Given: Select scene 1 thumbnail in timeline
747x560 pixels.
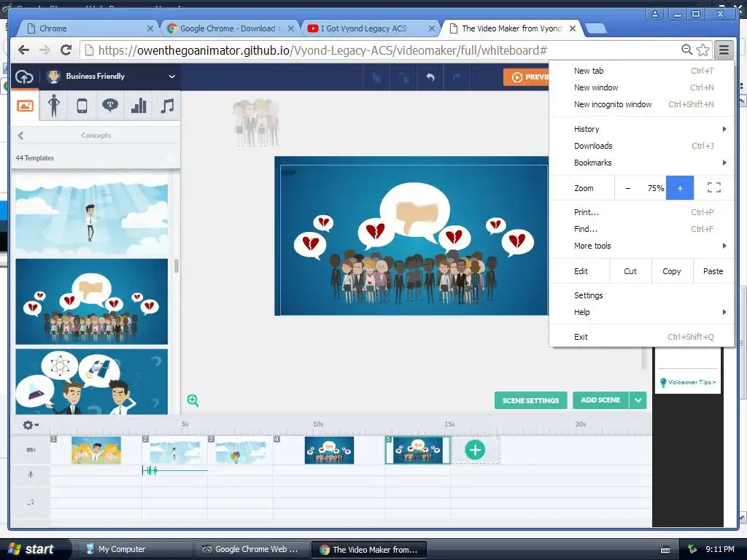Looking at the screenshot, I should tap(96, 450).
